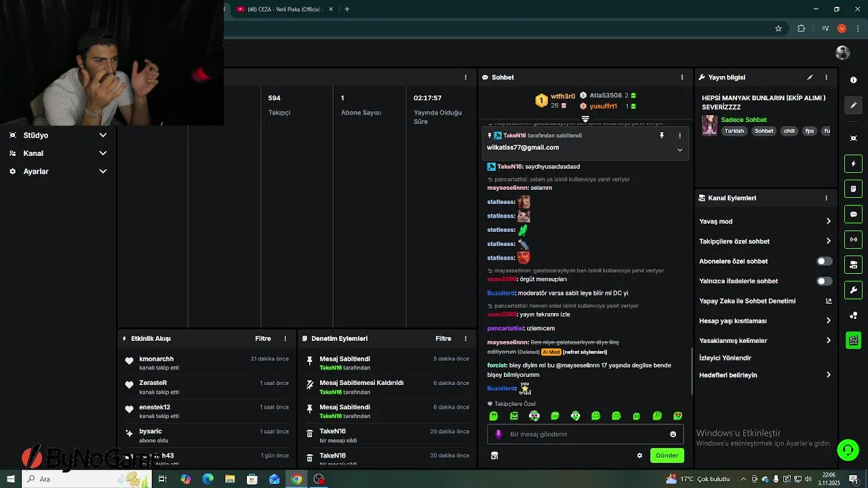Viewport: 868px width, 488px height.
Task: Open chat settings gear next to Gönder
Action: point(639,455)
